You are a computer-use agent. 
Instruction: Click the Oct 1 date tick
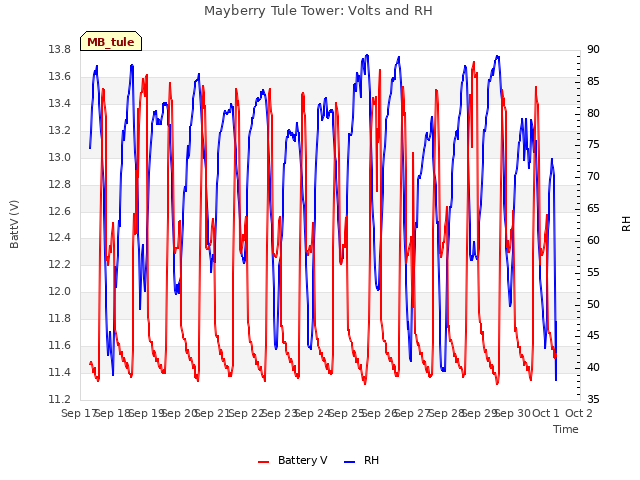[x=546, y=413]
